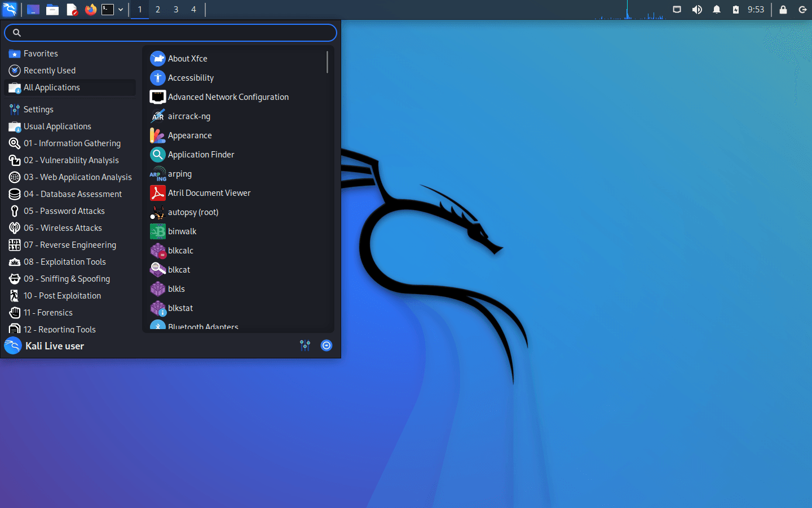Open 11 - Forensics category
The image size is (812, 508).
pyautogui.click(x=70, y=313)
